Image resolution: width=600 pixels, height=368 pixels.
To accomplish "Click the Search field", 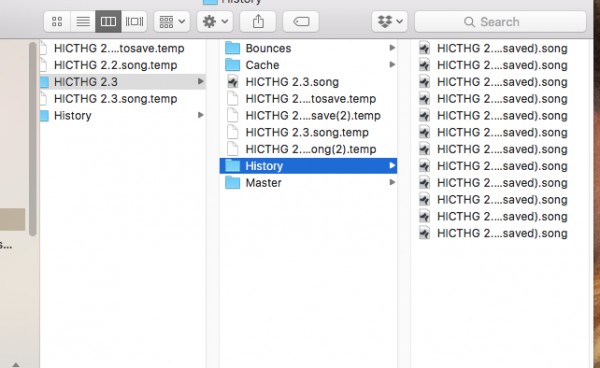I will point(501,22).
